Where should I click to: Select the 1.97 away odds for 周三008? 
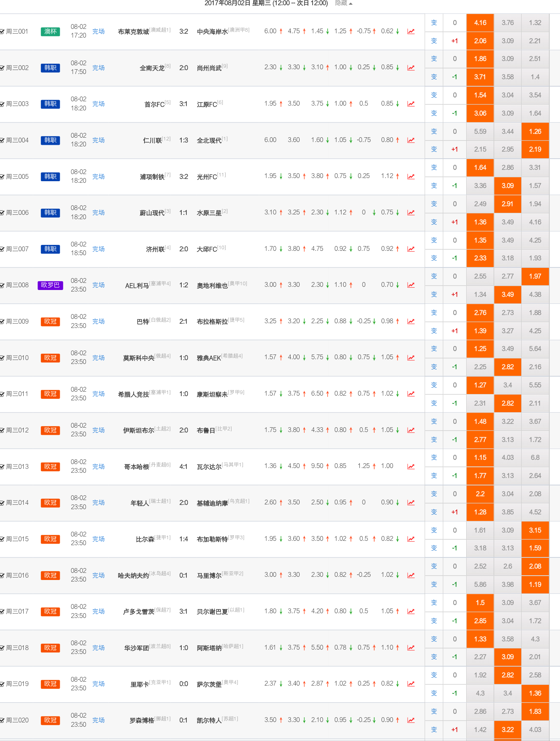(x=535, y=276)
